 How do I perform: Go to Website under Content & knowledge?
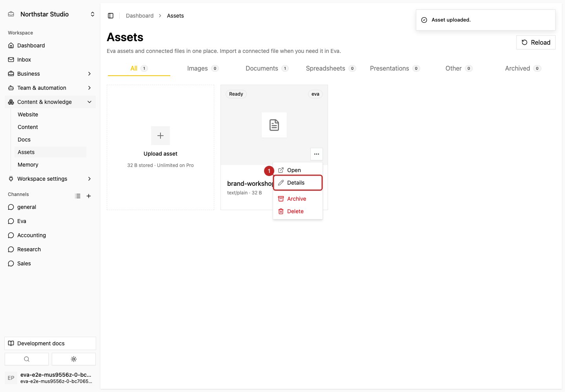pos(50,114)
